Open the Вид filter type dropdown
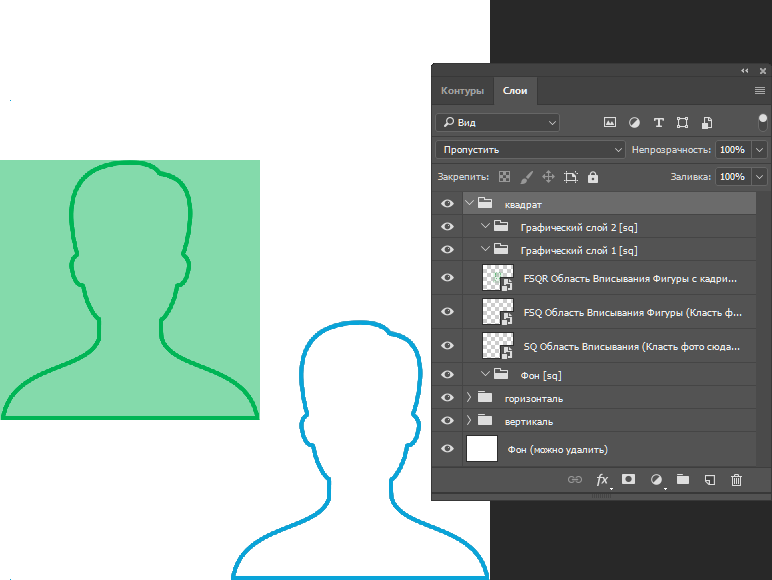This screenshot has height=580, width=772. (497, 123)
